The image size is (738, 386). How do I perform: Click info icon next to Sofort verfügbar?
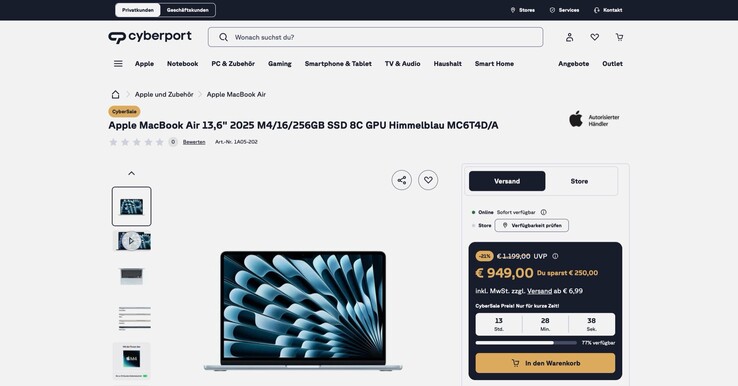click(x=544, y=212)
